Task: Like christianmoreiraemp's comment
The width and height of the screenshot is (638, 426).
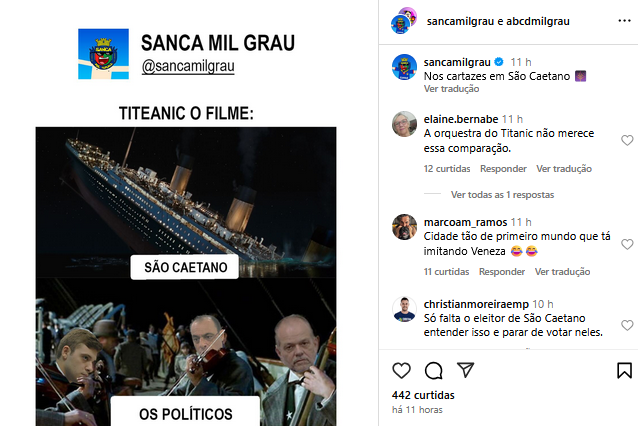Action: [627, 325]
